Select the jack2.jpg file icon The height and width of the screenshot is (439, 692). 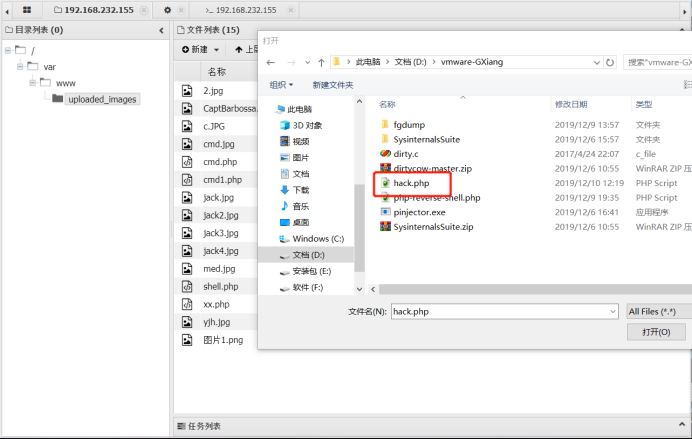coord(187,215)
